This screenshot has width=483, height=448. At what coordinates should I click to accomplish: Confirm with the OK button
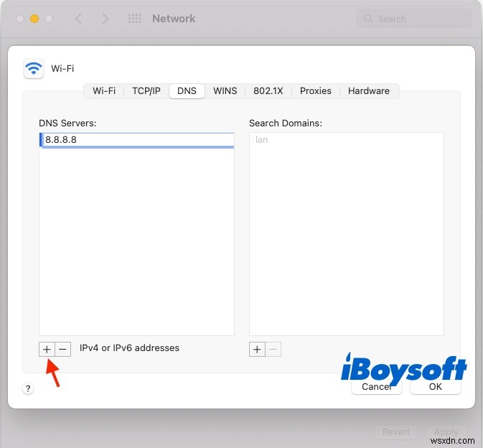click(435, 387)
